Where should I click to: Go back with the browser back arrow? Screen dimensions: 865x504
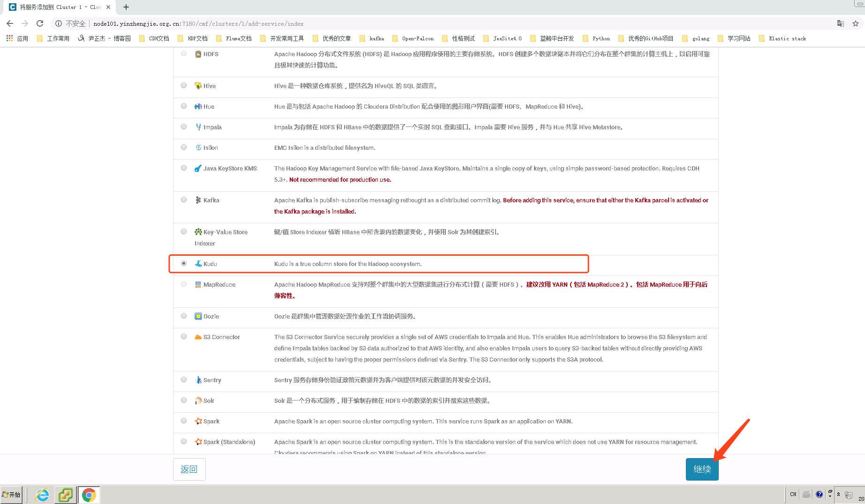click(x=10, y=23)
